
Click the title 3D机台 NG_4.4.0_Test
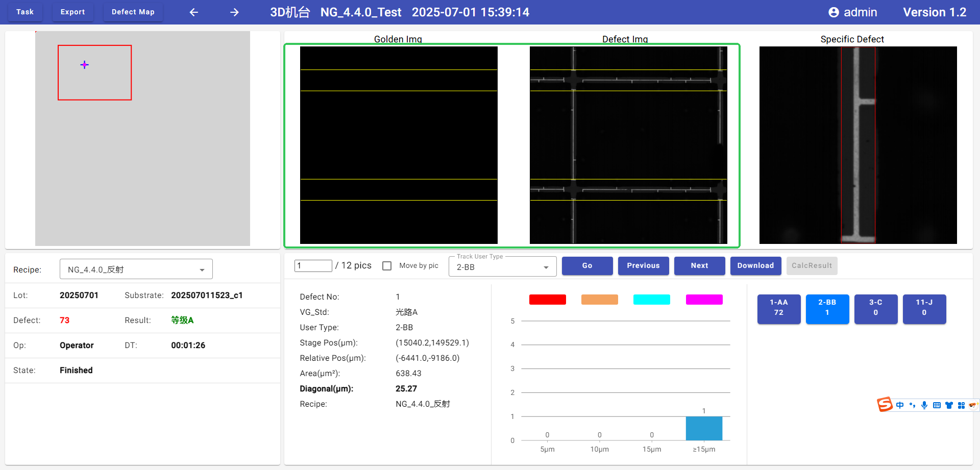pyautogui.click(x=336, y=12)
